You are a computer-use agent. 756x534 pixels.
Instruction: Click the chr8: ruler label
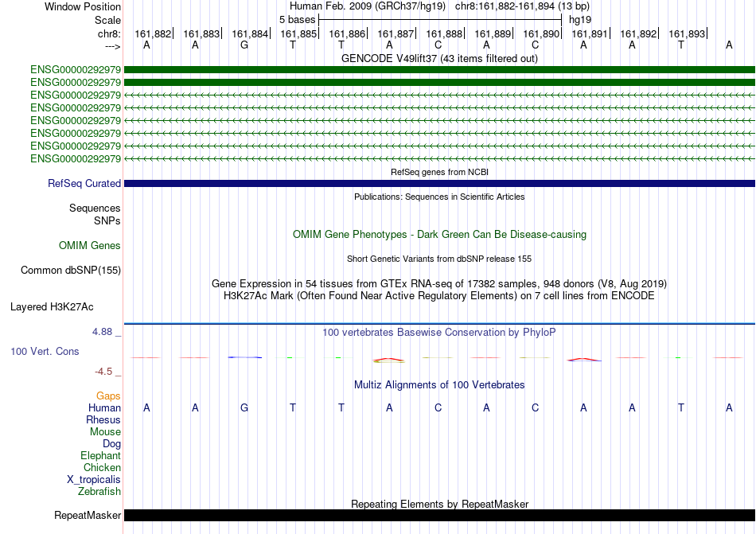(x=110, y=33)
